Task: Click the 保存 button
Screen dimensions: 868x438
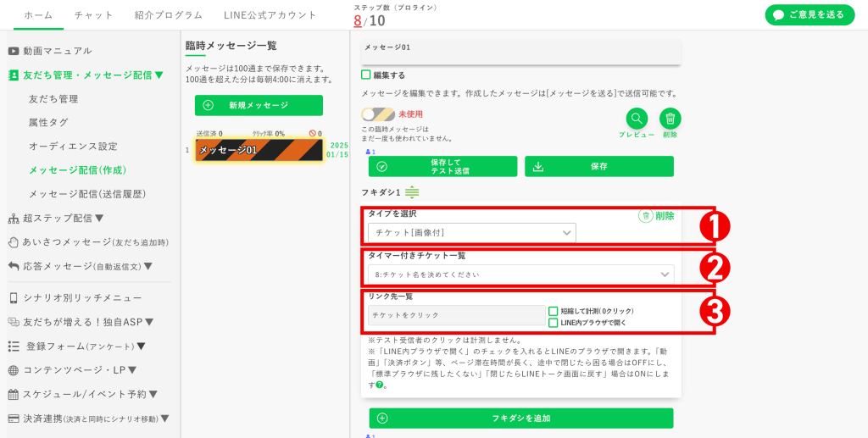Action: pyautogui.click(x=599, y=166)
